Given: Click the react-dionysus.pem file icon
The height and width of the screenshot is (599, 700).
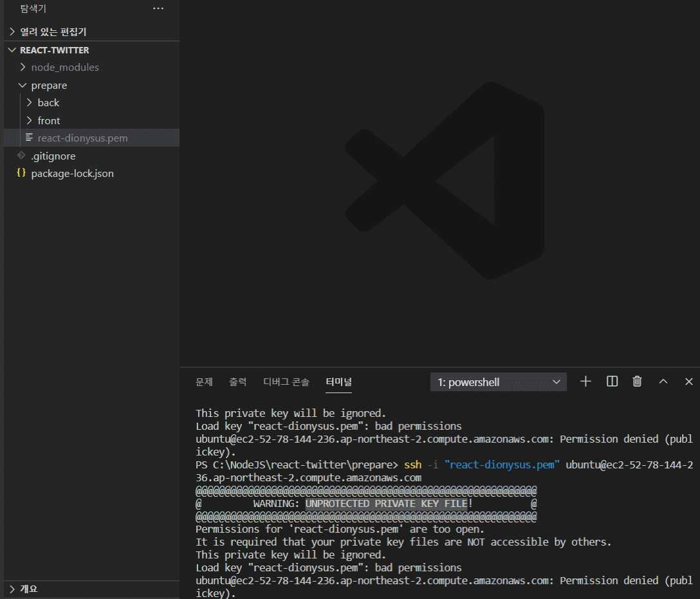Looking at the screenshot, I should click(29, 138).
